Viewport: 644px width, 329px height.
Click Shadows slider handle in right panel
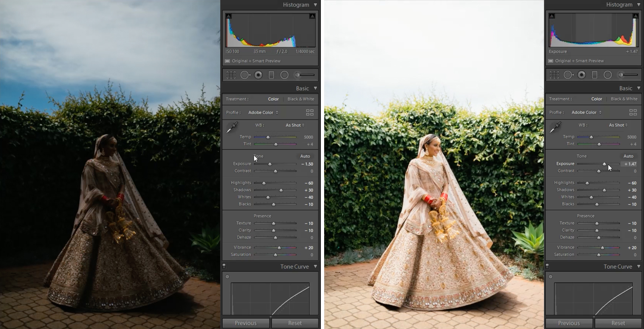[x=604, y=190]
